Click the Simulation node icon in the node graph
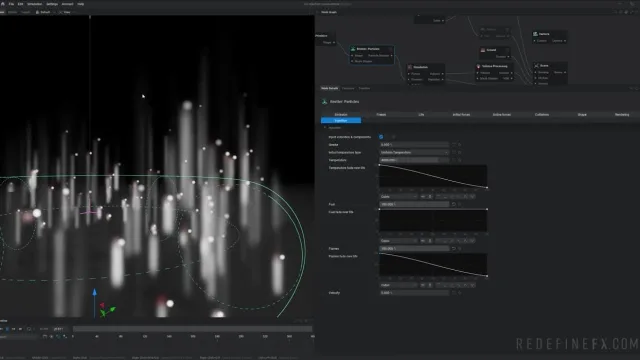Viewport: 640px width, 360px height. (410, 67)
